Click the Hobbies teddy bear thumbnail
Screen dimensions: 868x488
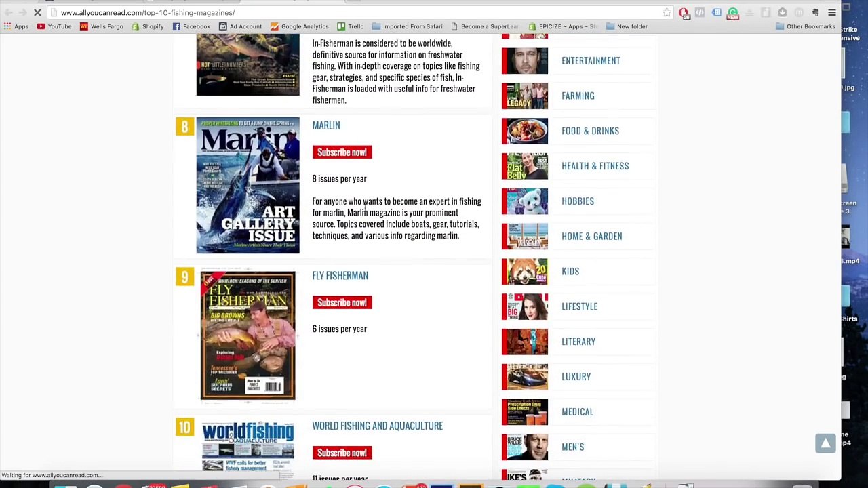tap(525, 201)
